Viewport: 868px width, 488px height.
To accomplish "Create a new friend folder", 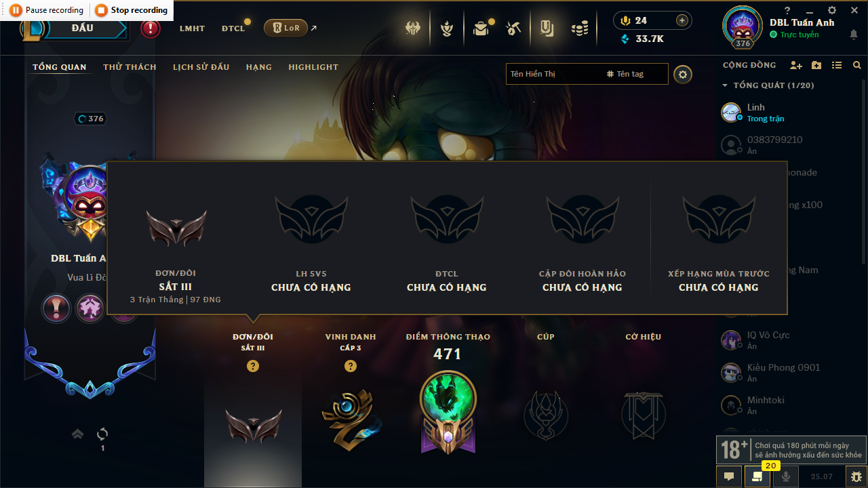I will point(816,65).
